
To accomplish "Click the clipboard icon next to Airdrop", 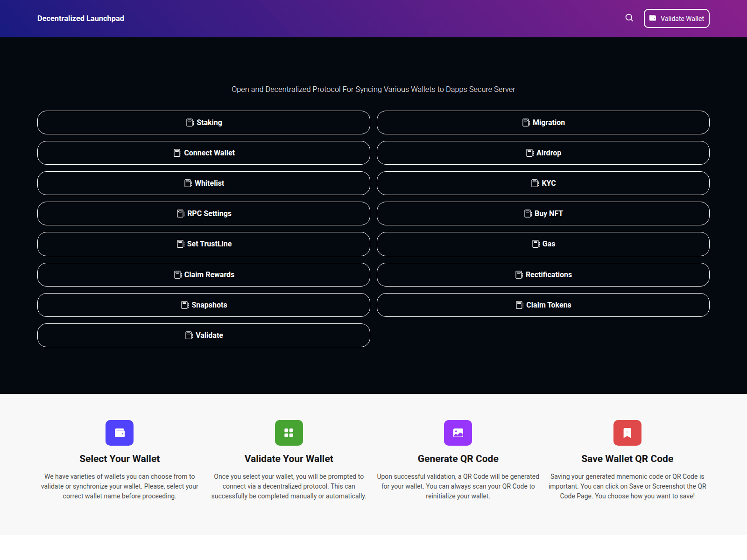I will tap(529, 153).
